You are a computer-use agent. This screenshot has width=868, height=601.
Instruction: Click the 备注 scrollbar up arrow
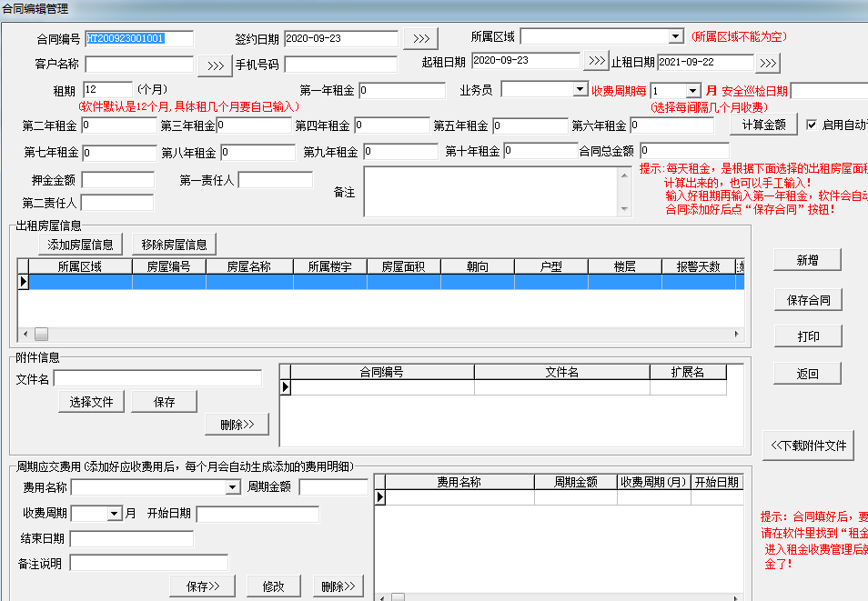click(x=624, y=175)
